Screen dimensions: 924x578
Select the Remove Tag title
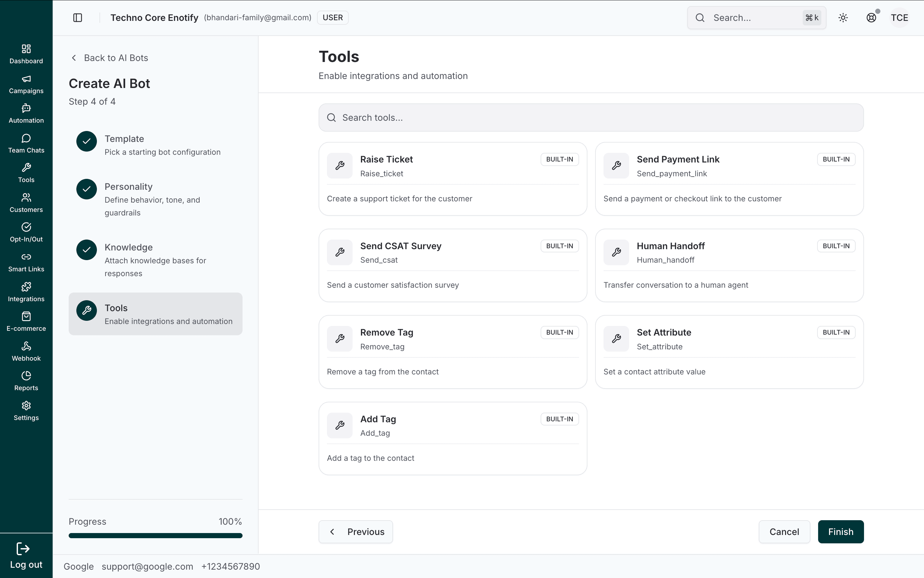click(386, 333)
